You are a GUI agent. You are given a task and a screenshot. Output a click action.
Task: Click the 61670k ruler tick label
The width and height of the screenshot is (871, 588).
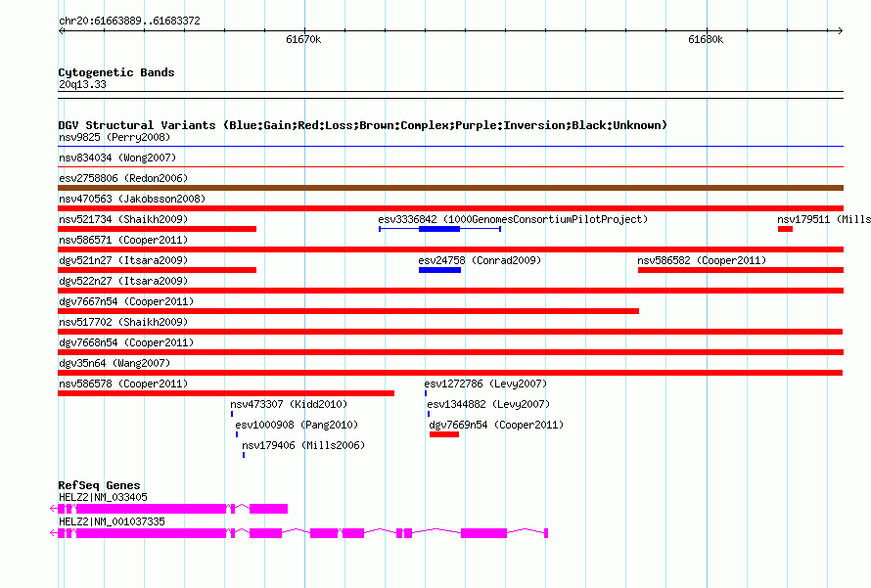[303, 39]
